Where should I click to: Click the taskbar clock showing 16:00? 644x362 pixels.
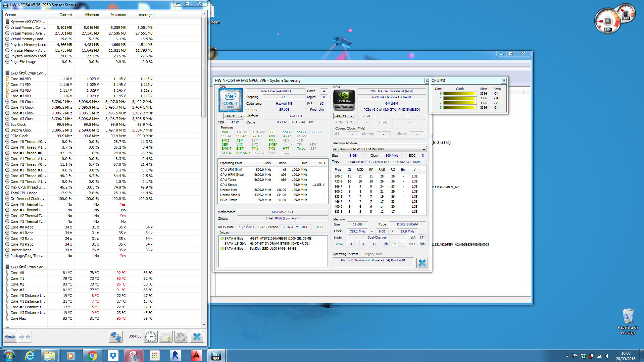[626, 356]
